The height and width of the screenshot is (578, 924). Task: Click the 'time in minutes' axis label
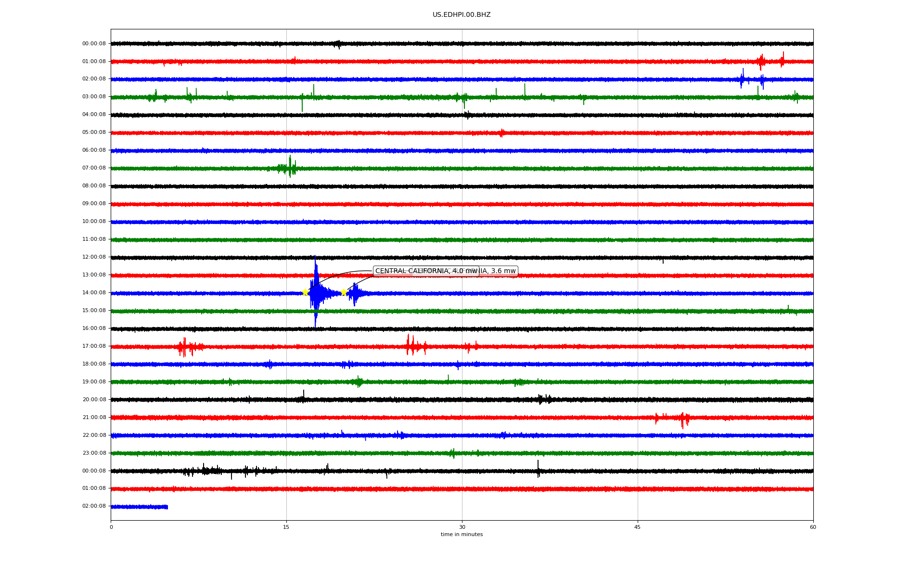click(x=461, y=535)
